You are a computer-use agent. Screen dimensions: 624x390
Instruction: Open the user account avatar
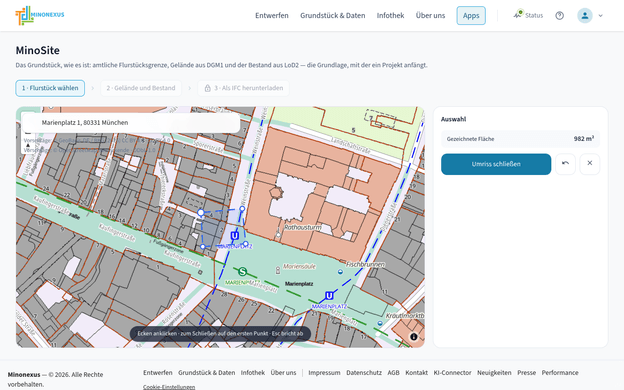(x=585, y=16)
